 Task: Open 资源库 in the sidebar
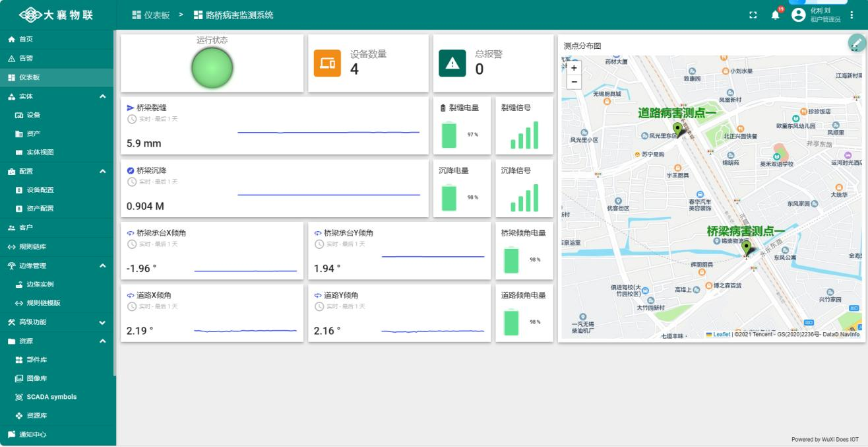point(57,416)
